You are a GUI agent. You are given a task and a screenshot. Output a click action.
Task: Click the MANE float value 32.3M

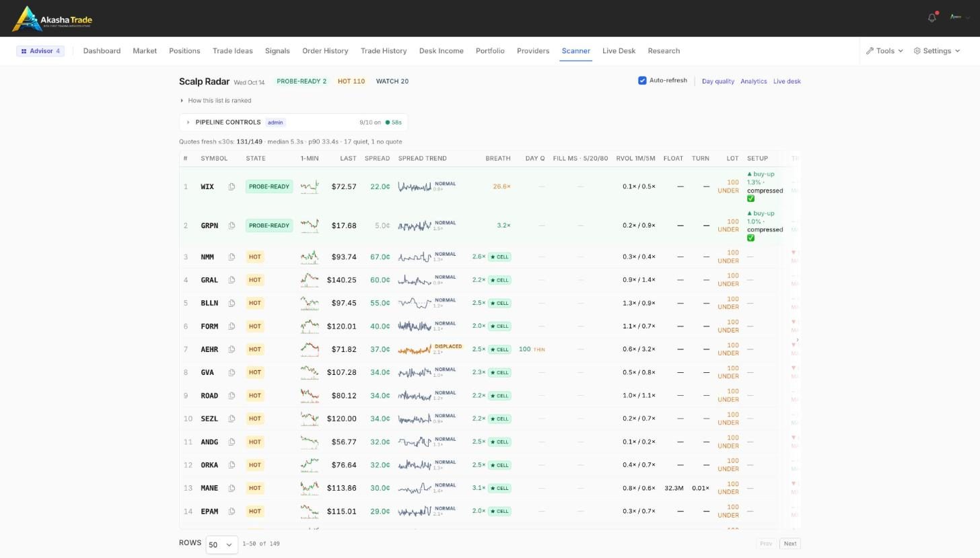tap(674, 488)
